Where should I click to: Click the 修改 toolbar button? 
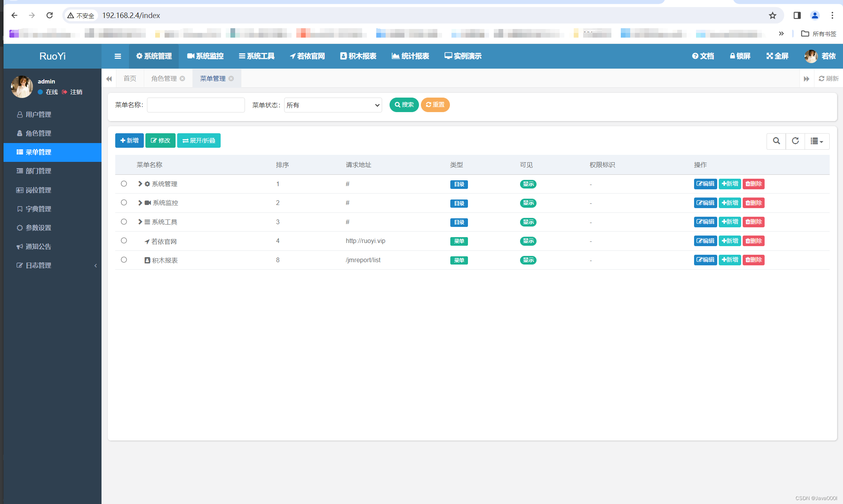[160, 141]
